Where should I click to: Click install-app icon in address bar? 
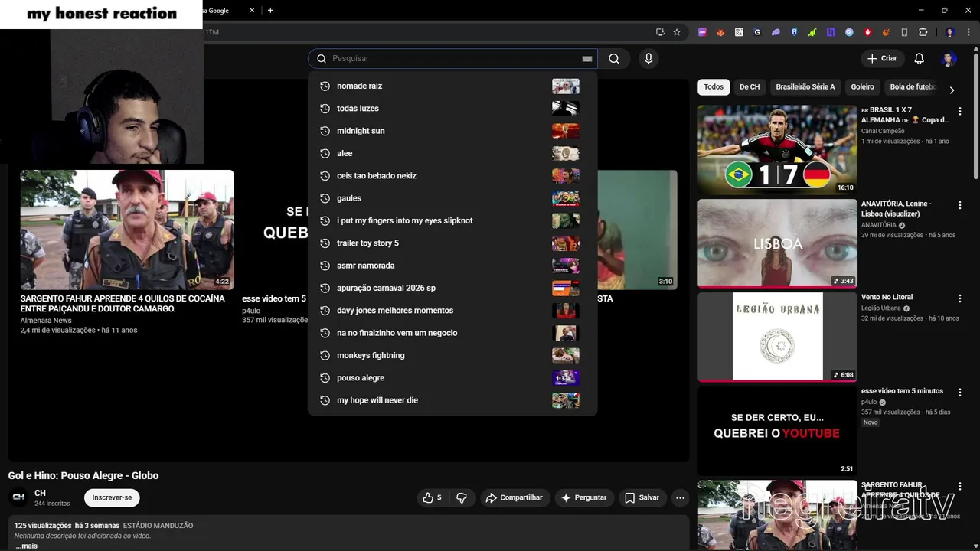[x=660, y=32]
